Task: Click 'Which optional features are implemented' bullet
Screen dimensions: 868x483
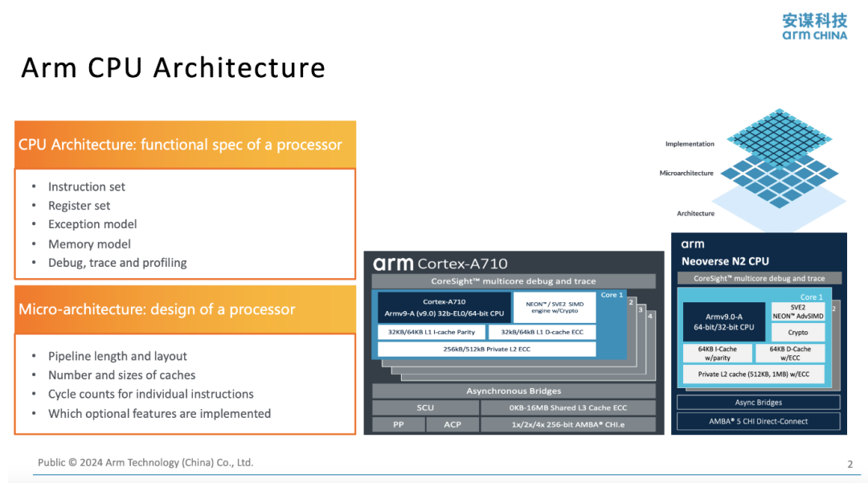Action: (x=159, y=414)
